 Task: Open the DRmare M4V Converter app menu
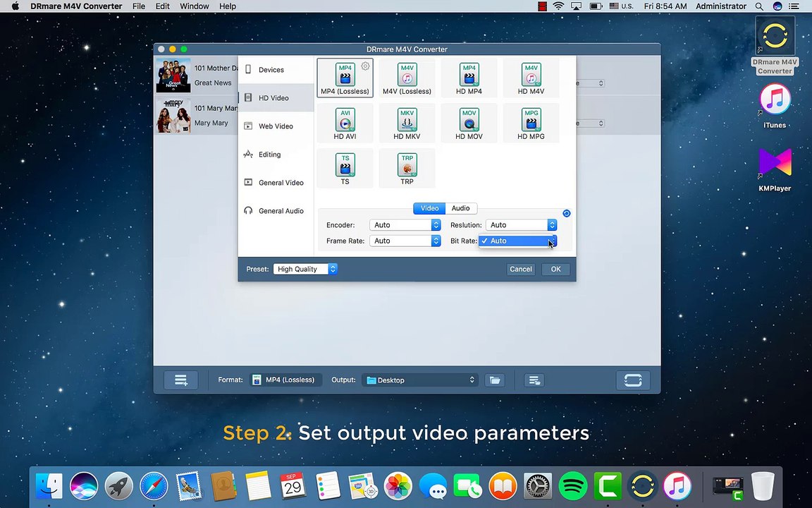[76, 6]
